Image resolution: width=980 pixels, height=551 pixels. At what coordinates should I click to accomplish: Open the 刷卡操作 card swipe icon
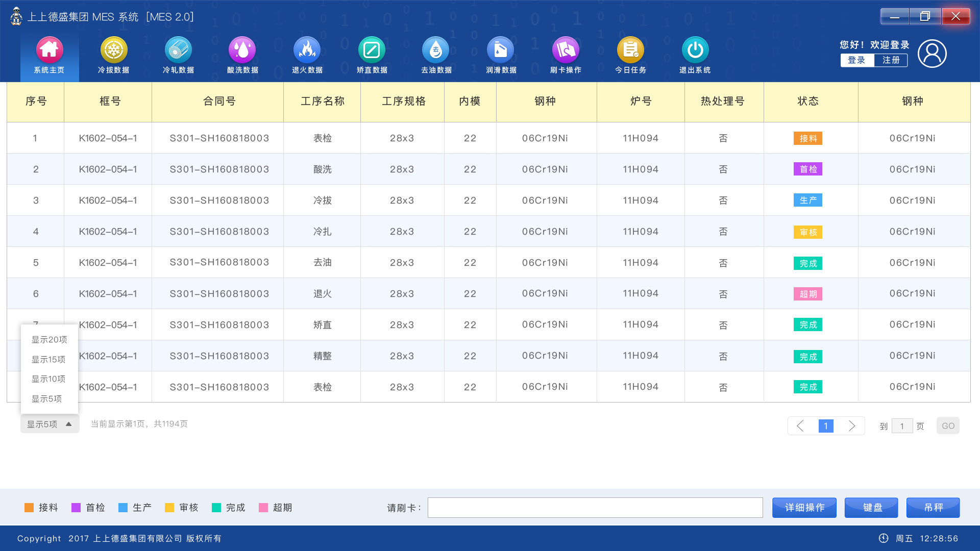(x=566, y=50)
